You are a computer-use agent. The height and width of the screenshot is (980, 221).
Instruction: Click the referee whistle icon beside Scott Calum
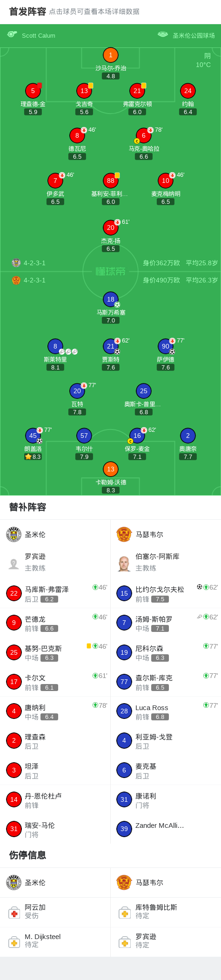[x=12, y=34]
